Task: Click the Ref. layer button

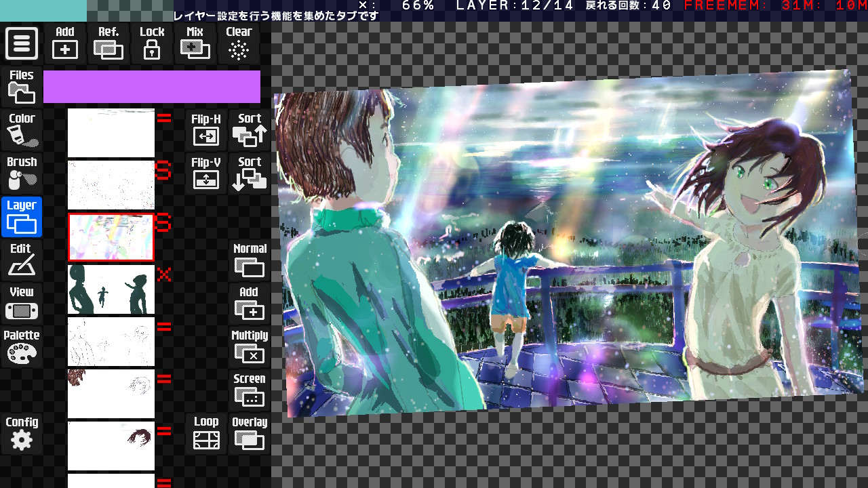Action: pos(108,43)
